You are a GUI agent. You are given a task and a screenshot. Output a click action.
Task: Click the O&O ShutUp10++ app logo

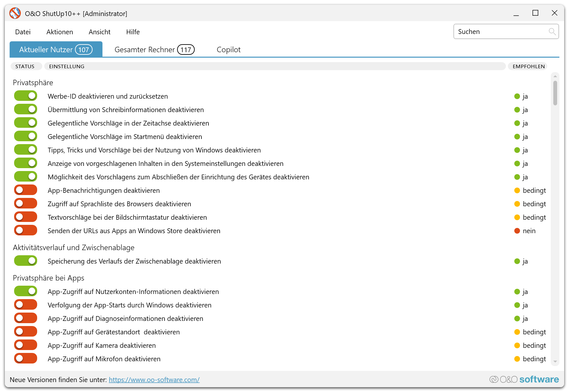(15, 13)
